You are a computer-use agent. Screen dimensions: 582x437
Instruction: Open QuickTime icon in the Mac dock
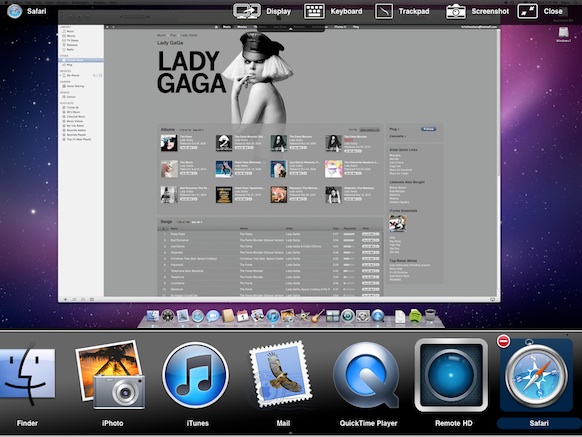(x=378, y=316)
